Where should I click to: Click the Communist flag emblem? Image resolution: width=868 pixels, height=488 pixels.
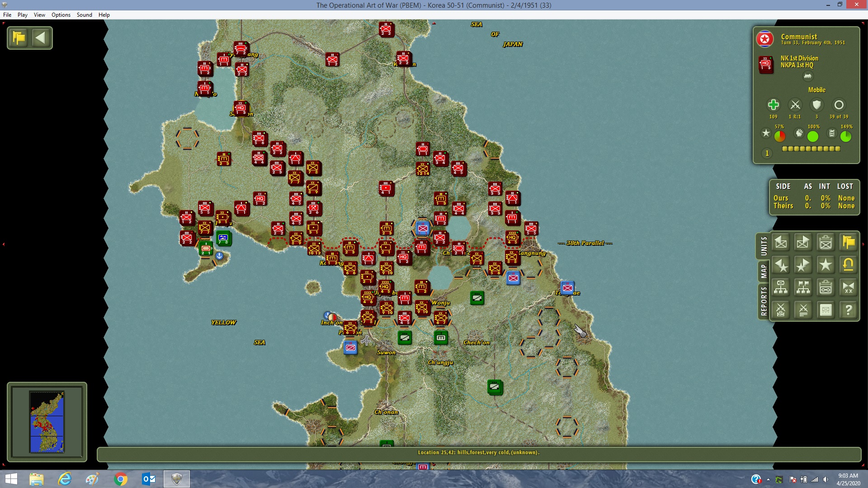[x=765, y=39]
